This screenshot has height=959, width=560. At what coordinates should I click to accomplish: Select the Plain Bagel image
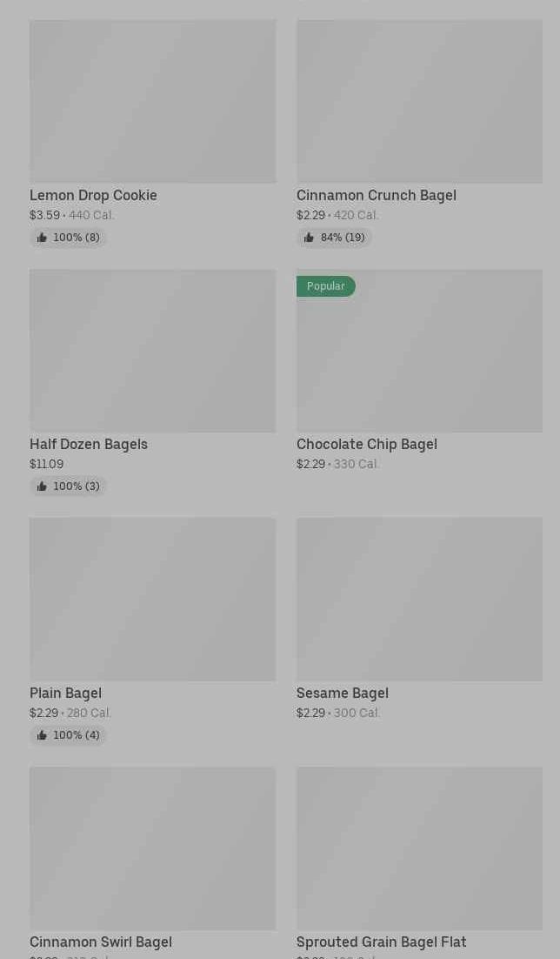152,600
